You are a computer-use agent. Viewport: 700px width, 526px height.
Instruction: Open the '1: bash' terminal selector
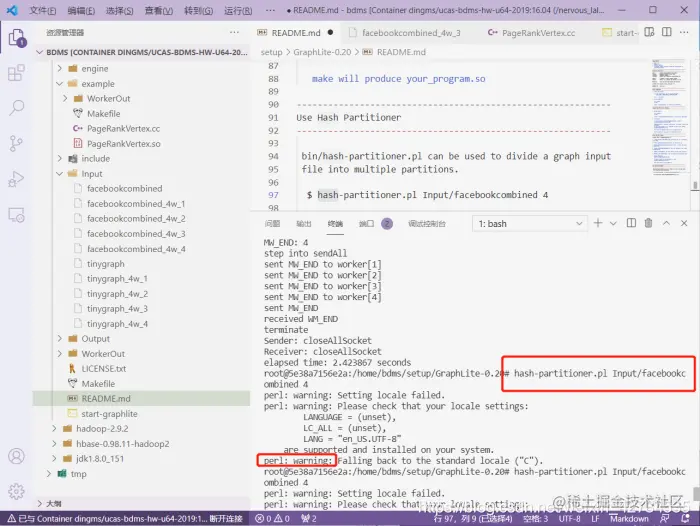point(529,223)
